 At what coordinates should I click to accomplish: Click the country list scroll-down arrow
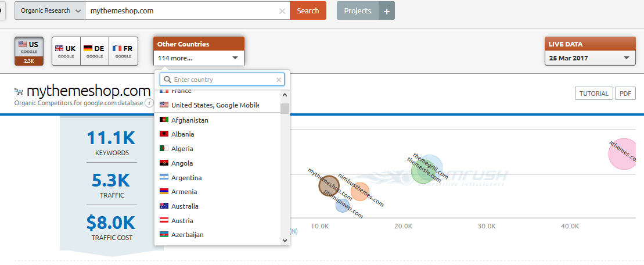point(285,241)
